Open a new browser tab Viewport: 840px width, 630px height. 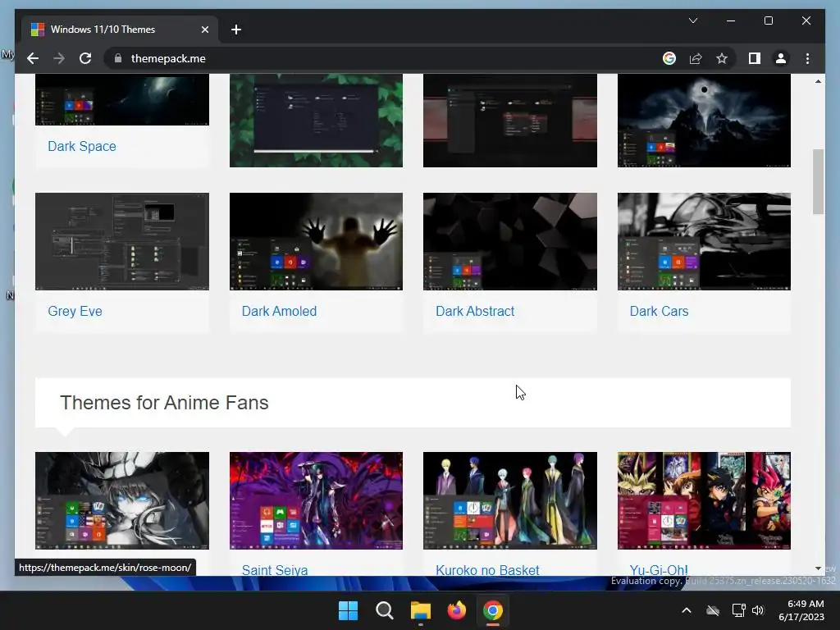click(x=236, y=30)
